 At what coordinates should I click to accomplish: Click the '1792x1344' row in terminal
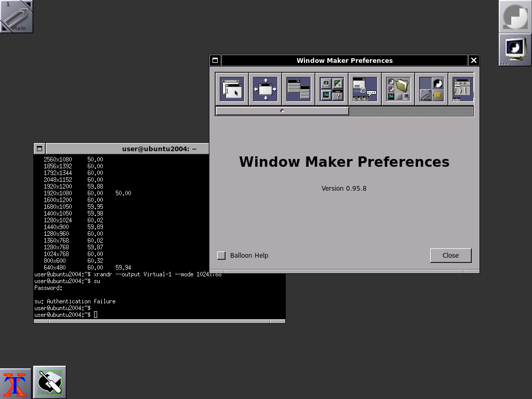point(74,172)
